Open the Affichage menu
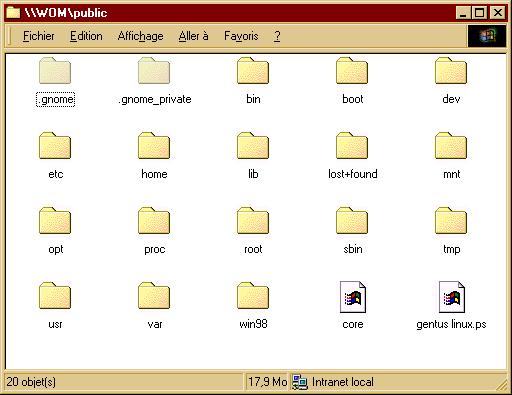Image resolution: width=512 pixels, height=395 pixels. pyautogui.click(x=140, y=36)
